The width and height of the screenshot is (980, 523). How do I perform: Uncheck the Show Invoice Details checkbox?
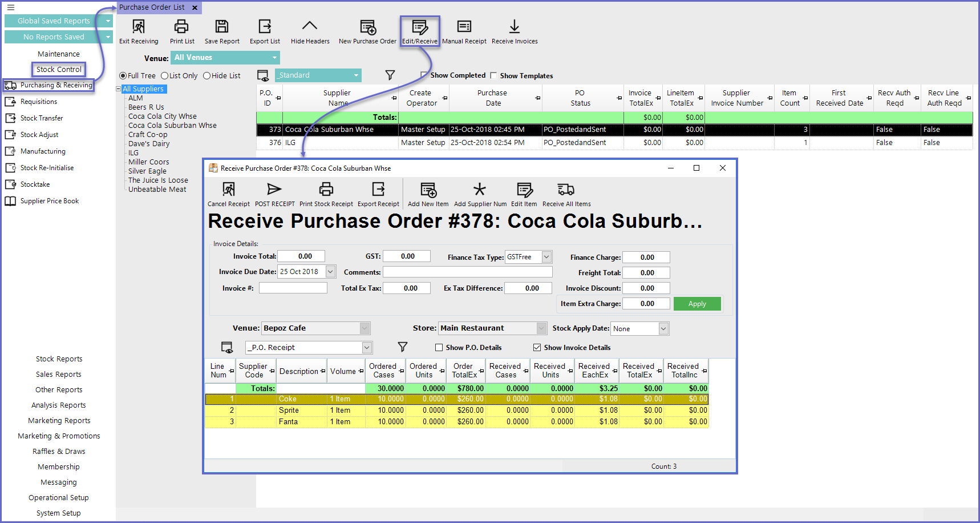point(537,347)
